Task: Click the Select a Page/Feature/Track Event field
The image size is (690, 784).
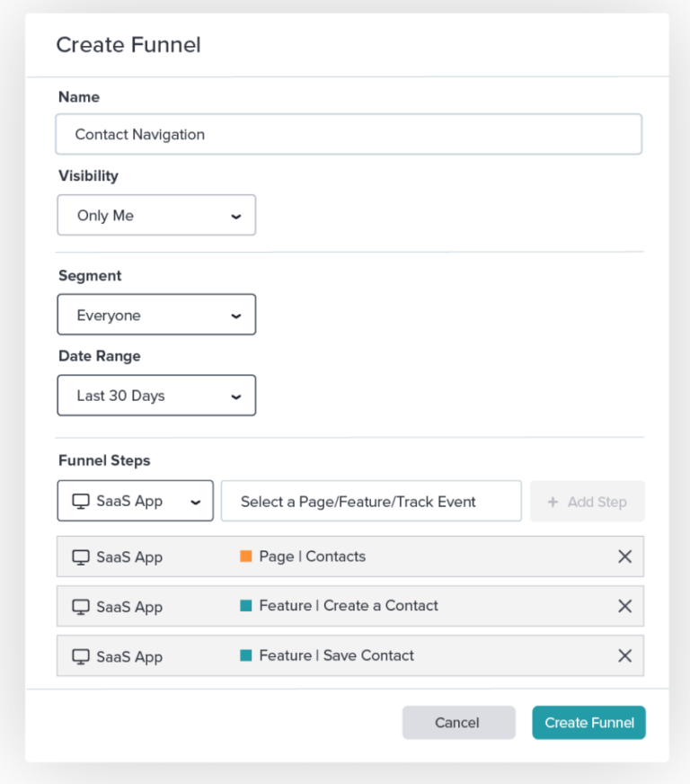Action: point(371,501)
